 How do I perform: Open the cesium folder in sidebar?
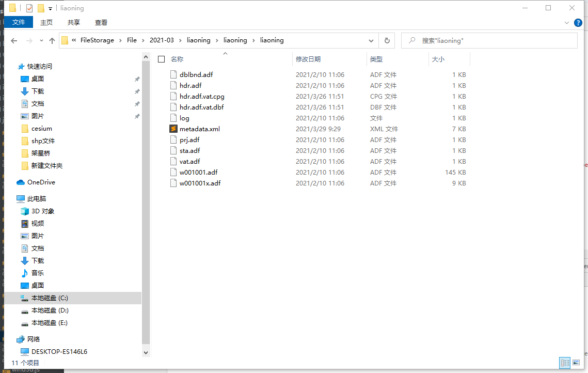point(42,128)
